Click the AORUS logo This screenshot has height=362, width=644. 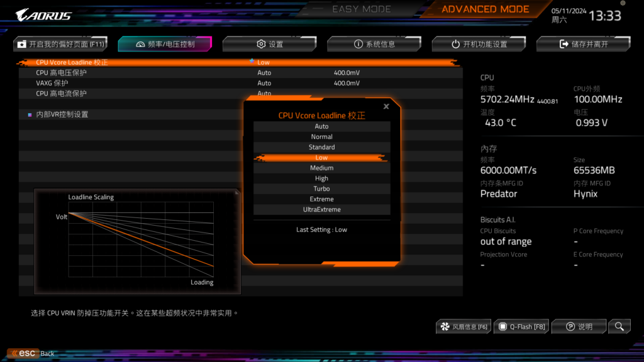tap(43, 14)
